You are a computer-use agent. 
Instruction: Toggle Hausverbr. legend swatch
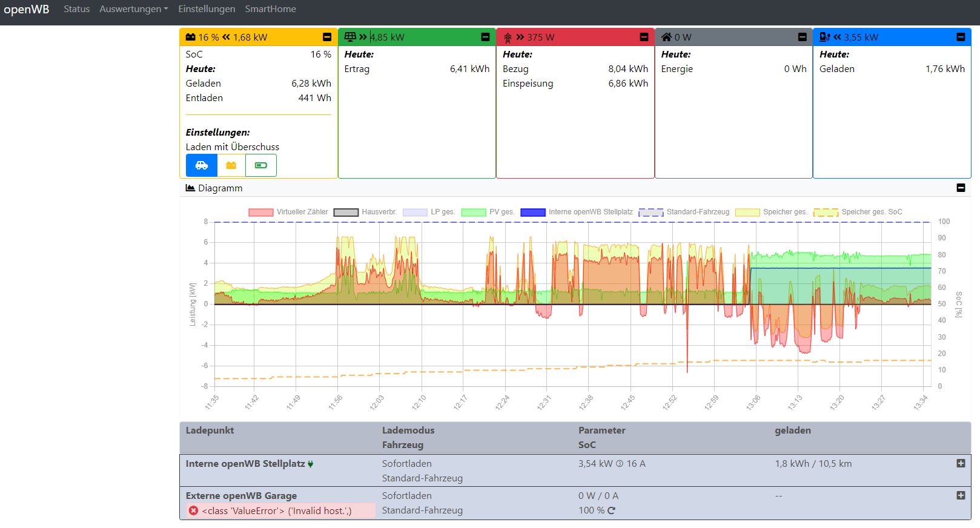click(x=346, y=213)
